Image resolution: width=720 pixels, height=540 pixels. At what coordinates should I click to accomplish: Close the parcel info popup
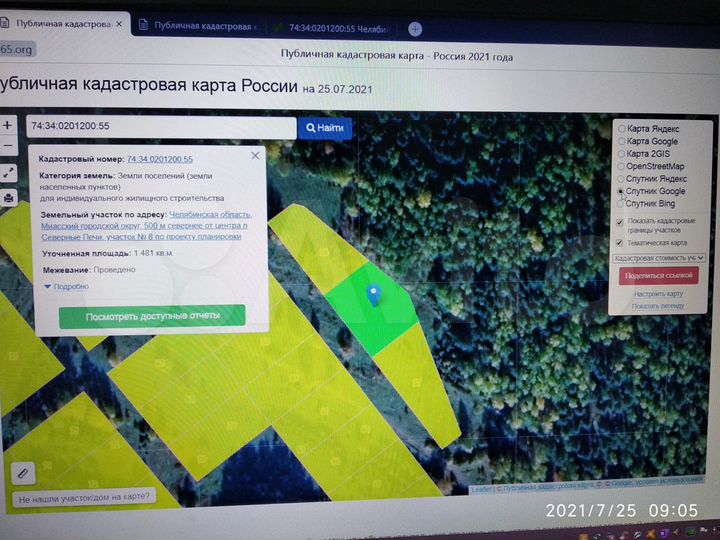tap(255, 156)
